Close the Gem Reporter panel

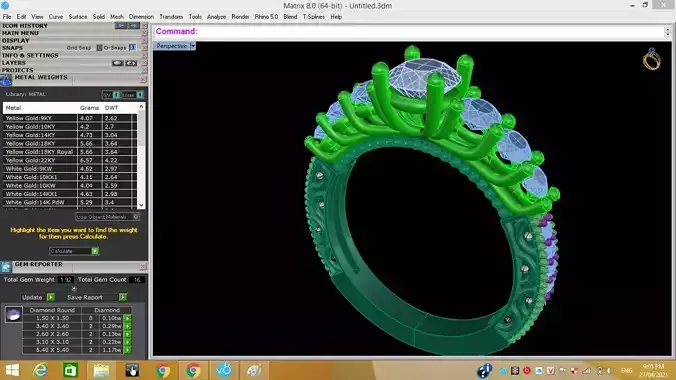(x=143, y=267)
